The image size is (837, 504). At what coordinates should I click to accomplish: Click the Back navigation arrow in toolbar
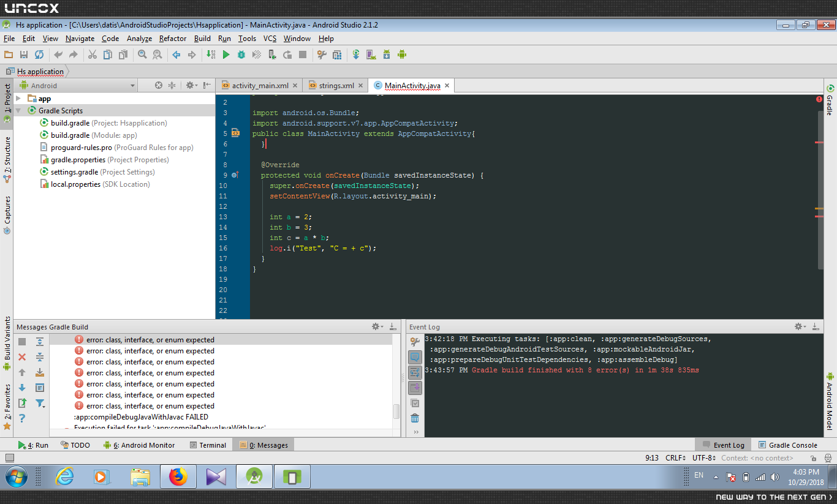pyautogui.click(x=176, y=55)
